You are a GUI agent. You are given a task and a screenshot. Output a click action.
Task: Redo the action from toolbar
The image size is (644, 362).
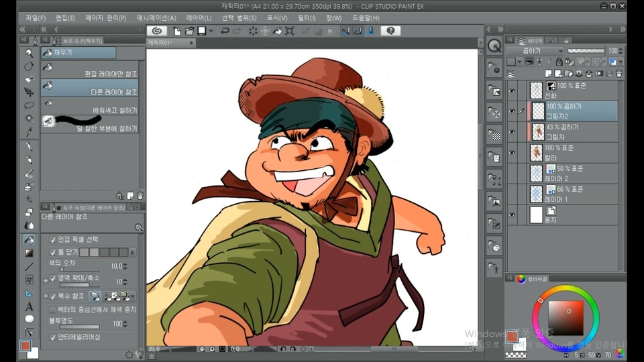(x=237, y=31)
